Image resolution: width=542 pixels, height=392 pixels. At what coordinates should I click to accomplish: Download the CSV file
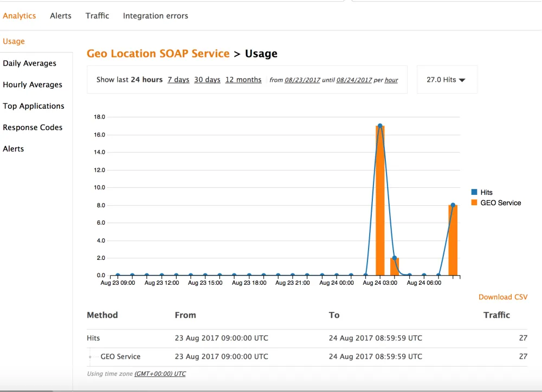coord(502,297)
